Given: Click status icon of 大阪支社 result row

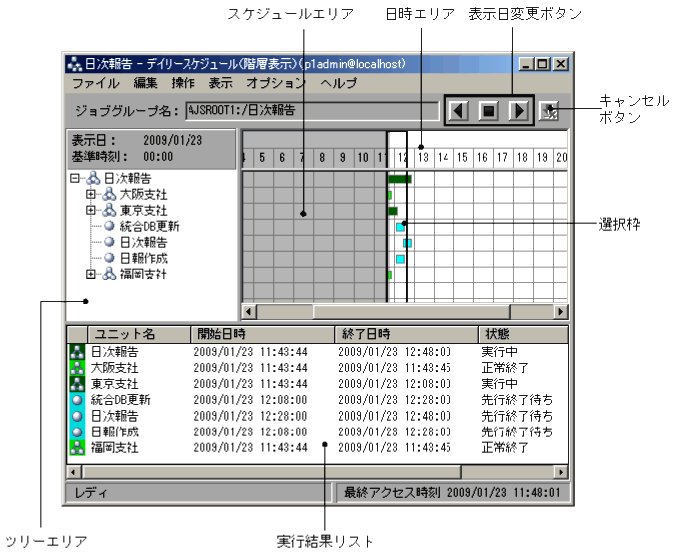Looking at the screenshot, I should (x=77, y=368).
